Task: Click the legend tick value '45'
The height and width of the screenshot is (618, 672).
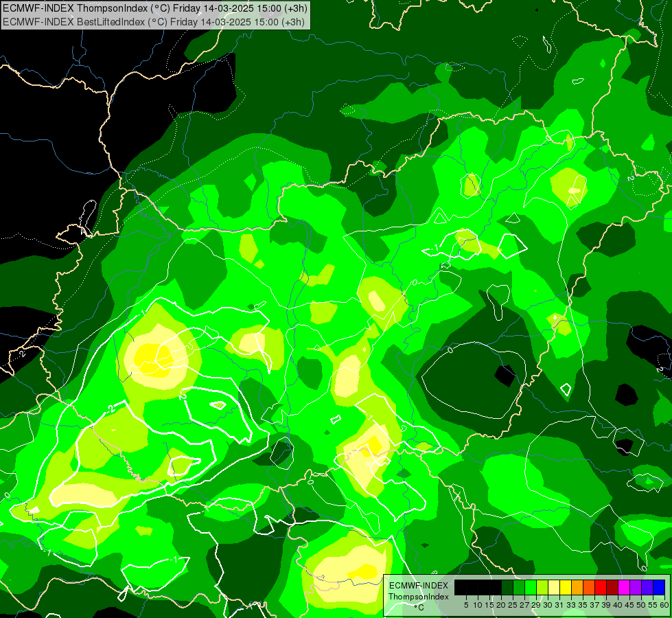Action: pyautogui.click(x=629, y=605)
